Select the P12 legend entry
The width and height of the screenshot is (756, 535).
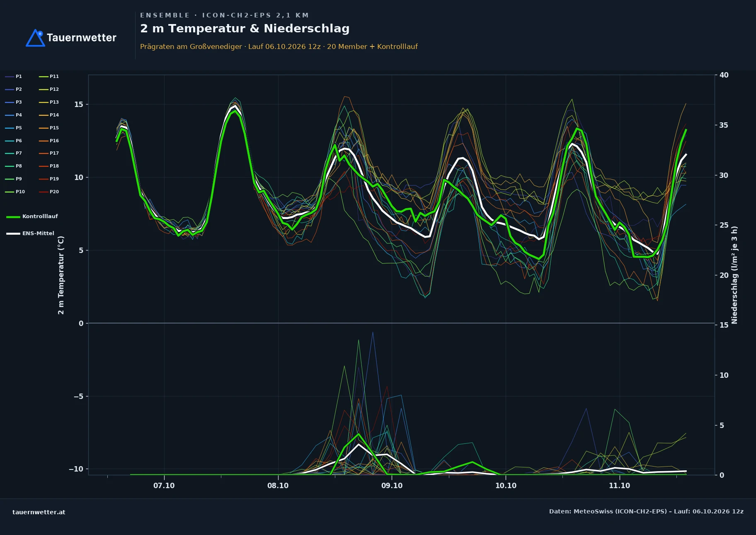[49, 89]
